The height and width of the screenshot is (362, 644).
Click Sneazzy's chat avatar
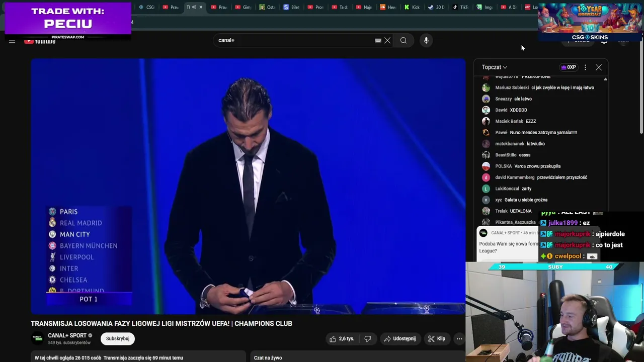[x=486, y=99]
